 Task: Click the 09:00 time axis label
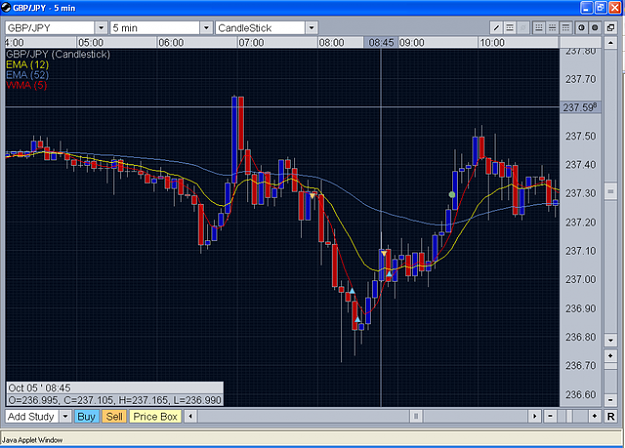click(412, 43)
